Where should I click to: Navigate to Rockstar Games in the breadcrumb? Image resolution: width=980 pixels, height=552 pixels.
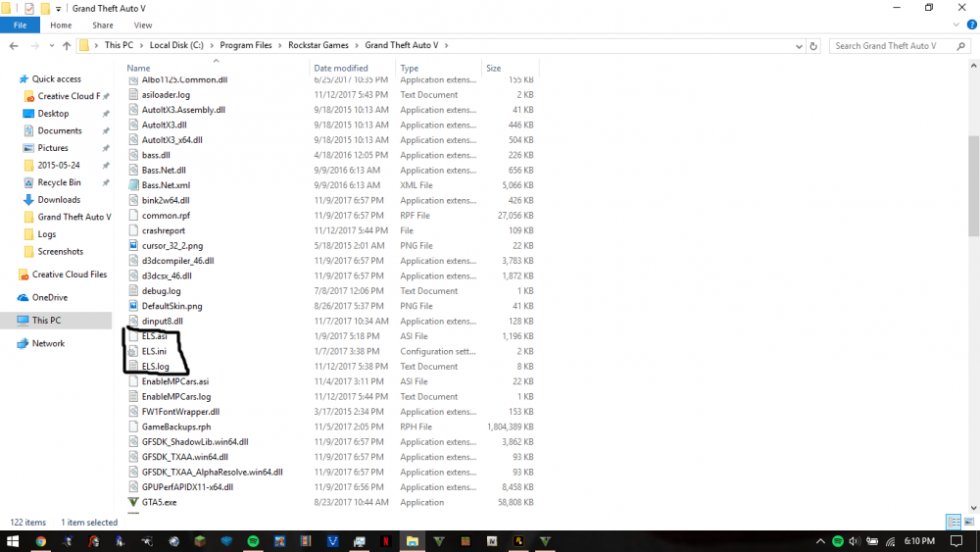[x=318, y=46]
